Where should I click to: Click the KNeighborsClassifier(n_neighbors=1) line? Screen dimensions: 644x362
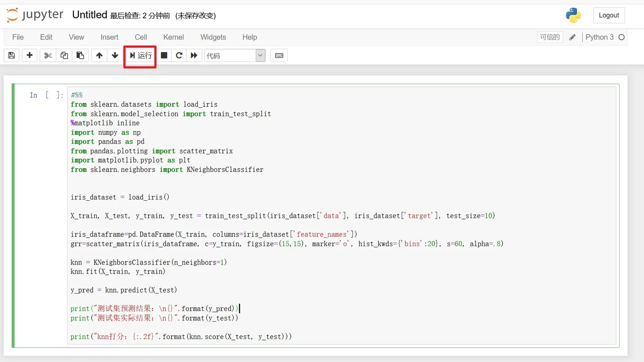[149, 262]
